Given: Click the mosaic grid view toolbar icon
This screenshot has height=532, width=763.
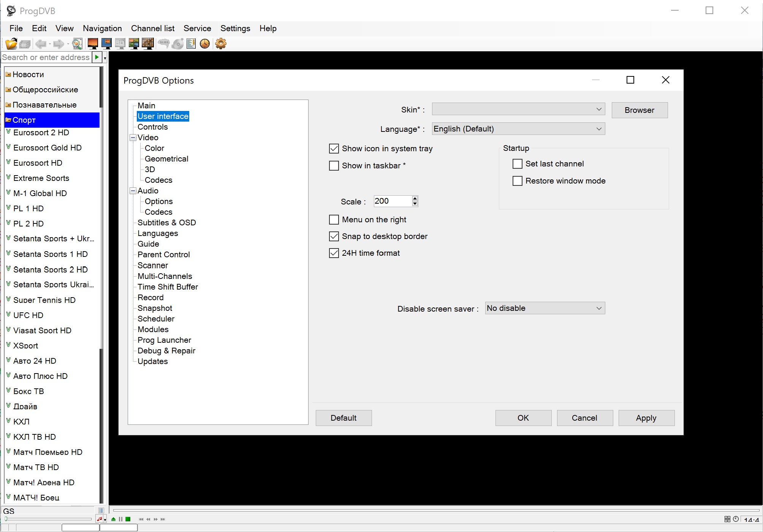Looking at the screenshot, I should click(x=147, y=44).
